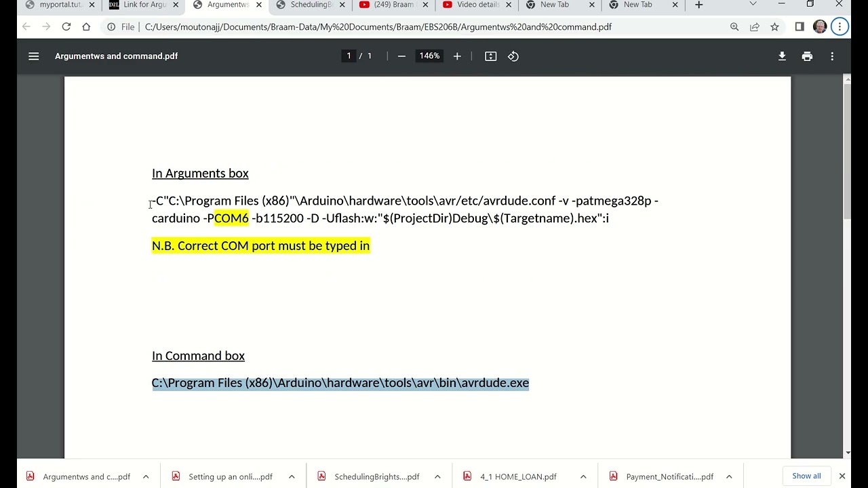Expand the tab search dropdown
Screen dimensions: 868x488
coord(753,4)
